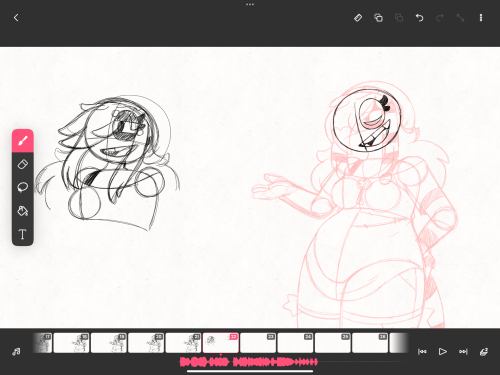The image size is (500, 375).
Task: Go back using the top-left arrow
Action: tap(16, 18)
